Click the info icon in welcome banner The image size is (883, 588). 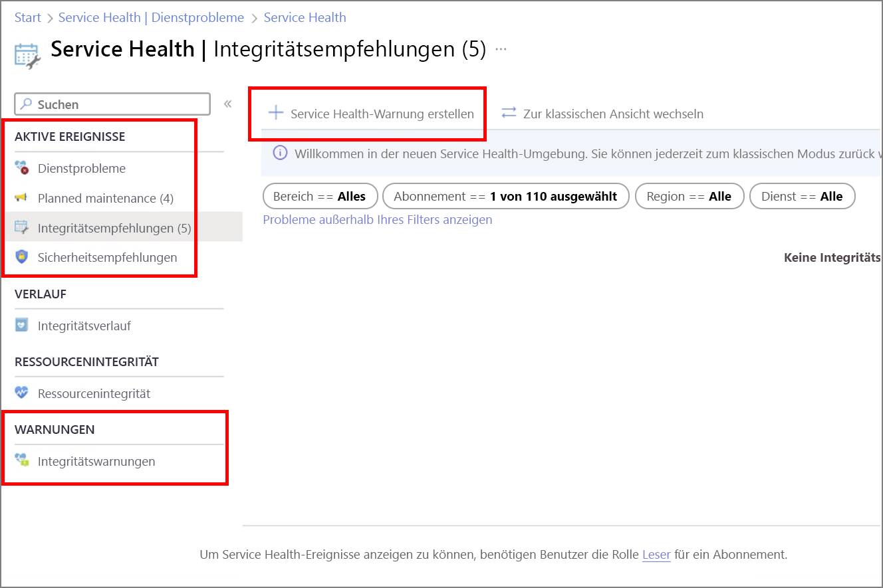point(281,153)
